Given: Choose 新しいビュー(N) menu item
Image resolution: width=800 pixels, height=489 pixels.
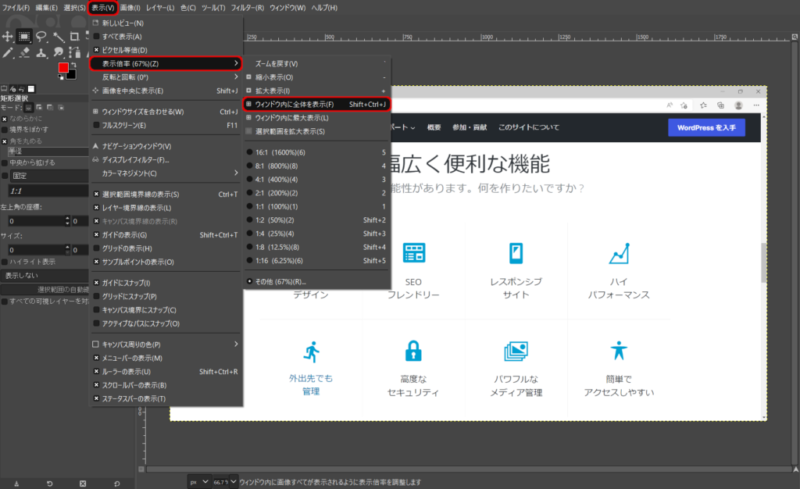Looking at the screenshot, I should (x=165, y=23).
